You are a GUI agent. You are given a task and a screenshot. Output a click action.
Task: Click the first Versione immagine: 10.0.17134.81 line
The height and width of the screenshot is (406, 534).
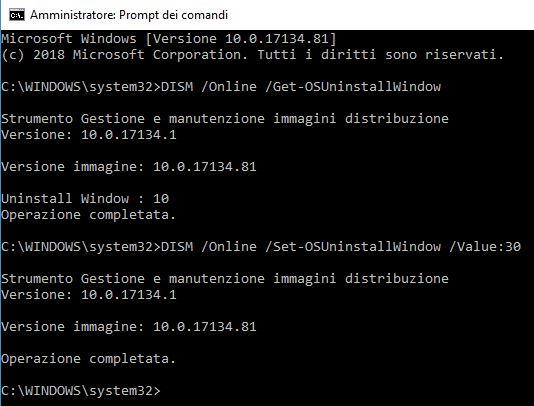[129, 167]
